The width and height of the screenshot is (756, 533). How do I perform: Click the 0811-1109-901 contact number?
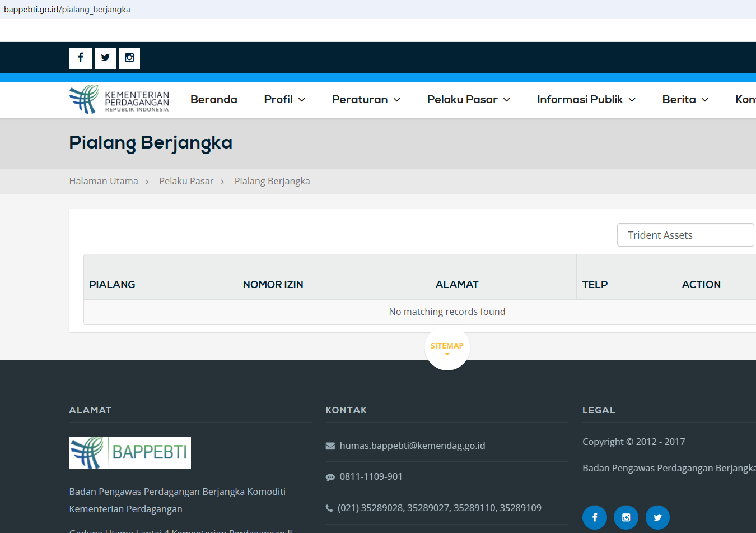click(x=371, y=476)
